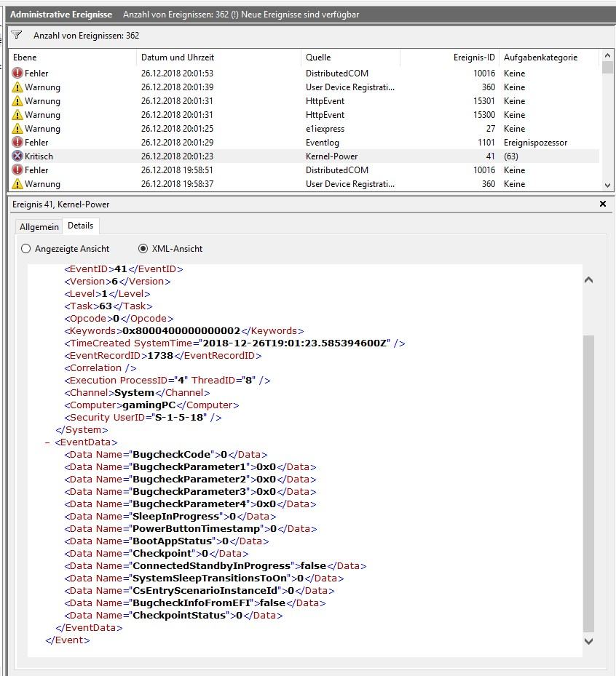616x676 pixels.
Task: Switch to the Details tab
Action: tap(80, 226)
